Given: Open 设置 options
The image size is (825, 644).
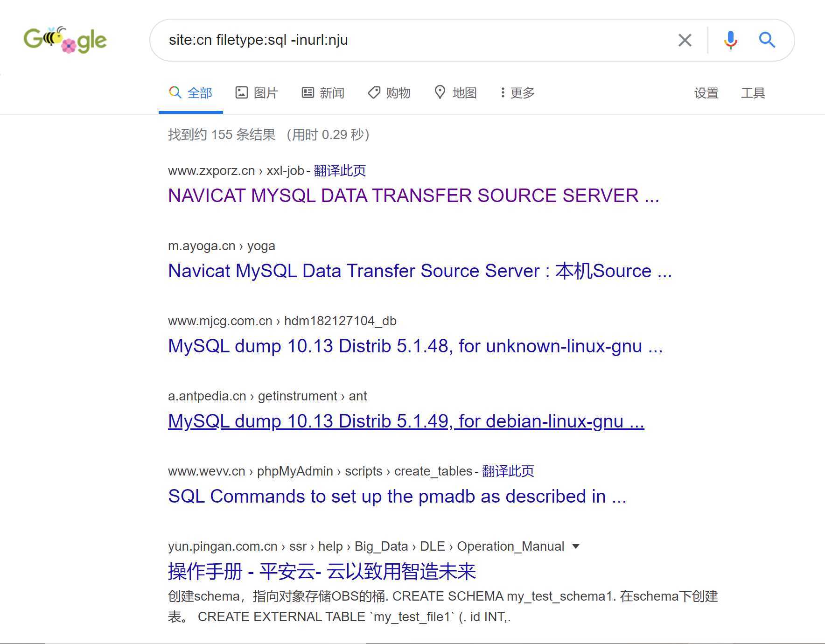Looking at the screenshot, I should [706, 93].
